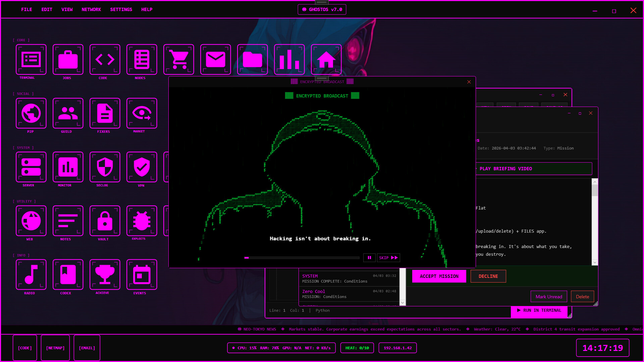This screenshot has width=644, height=362.
Task: Open the Guild social icon
Action: point(68,113)
